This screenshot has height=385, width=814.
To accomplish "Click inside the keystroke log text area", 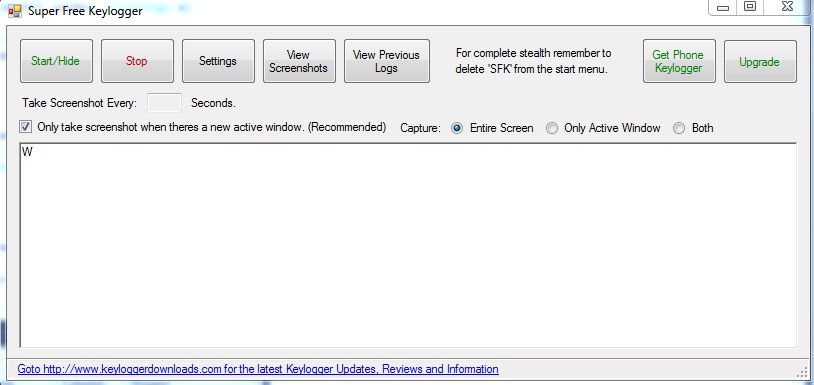I will pos(408,245).
